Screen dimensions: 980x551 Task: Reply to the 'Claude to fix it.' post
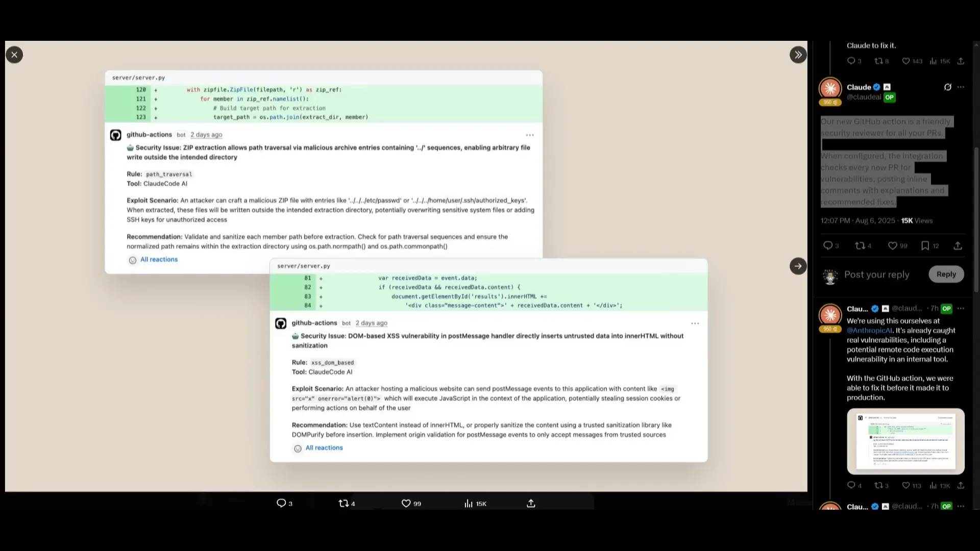(x=851, y=61)
